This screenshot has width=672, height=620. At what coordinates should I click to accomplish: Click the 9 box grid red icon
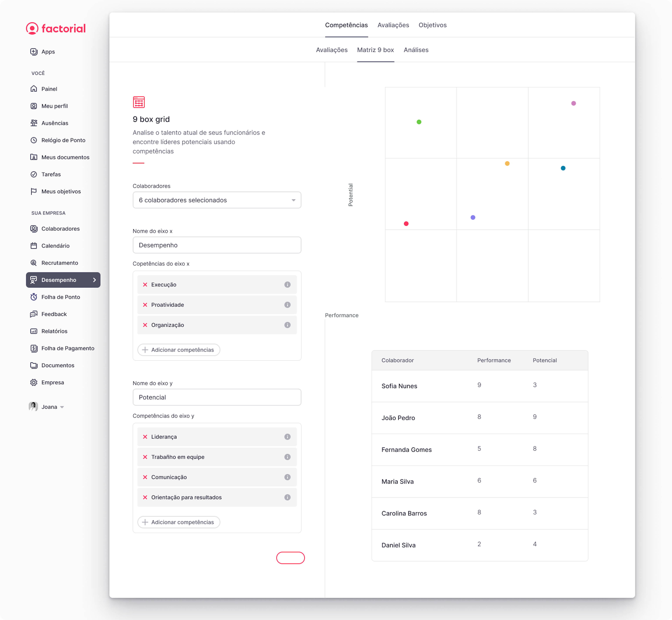click(139, 102)
